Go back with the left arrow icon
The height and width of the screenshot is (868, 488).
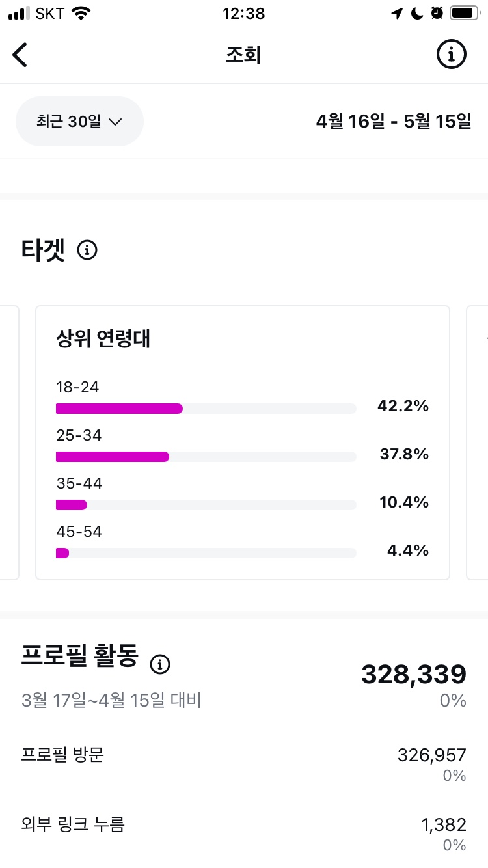(x=20, y=55)
